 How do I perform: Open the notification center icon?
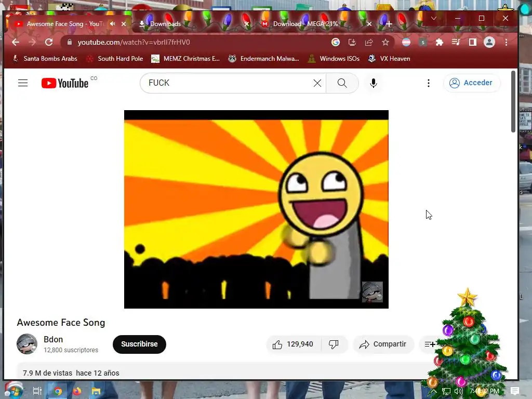(x=515, y=391)
